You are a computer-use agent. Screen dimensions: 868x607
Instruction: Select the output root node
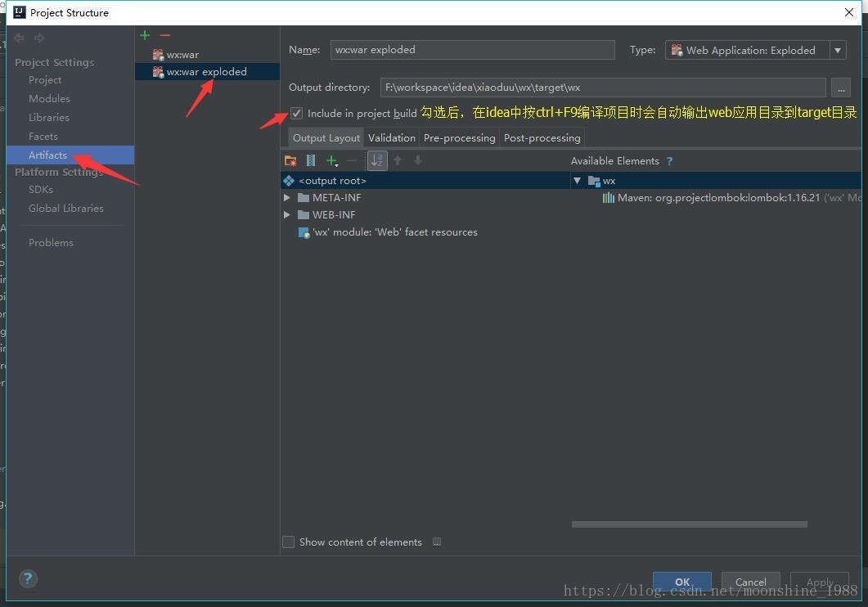[425, 181]
